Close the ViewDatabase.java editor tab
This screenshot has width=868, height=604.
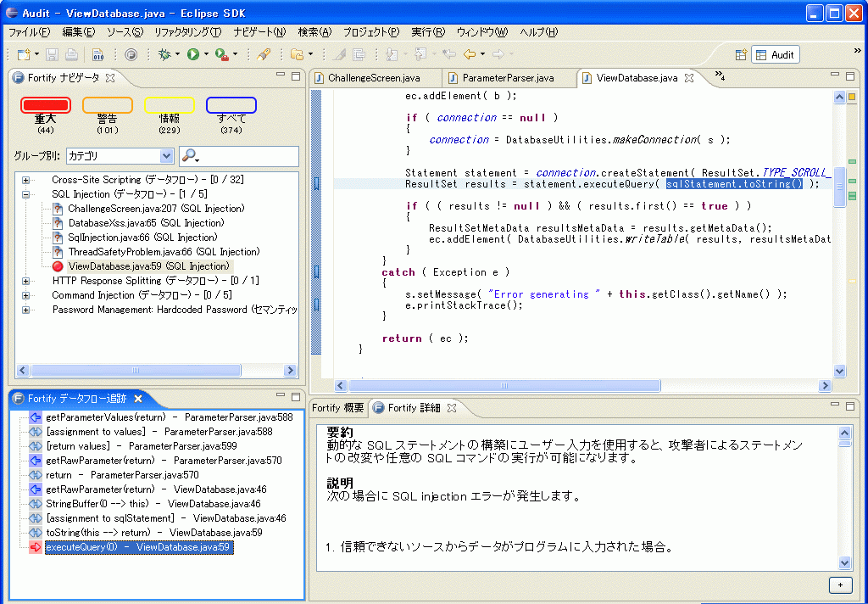[x=689, y=78]
